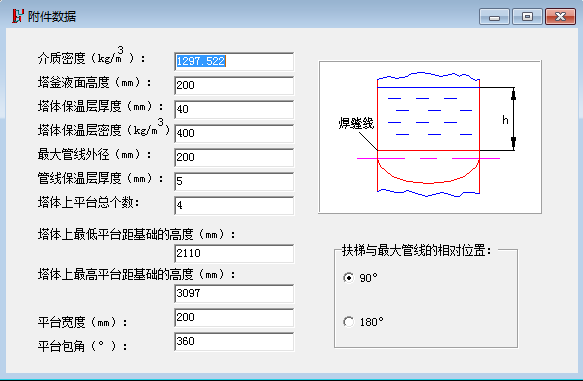Click the 焊缝线 label in the diagram
Screen dimensions: 583x381
tap(356, 123)
